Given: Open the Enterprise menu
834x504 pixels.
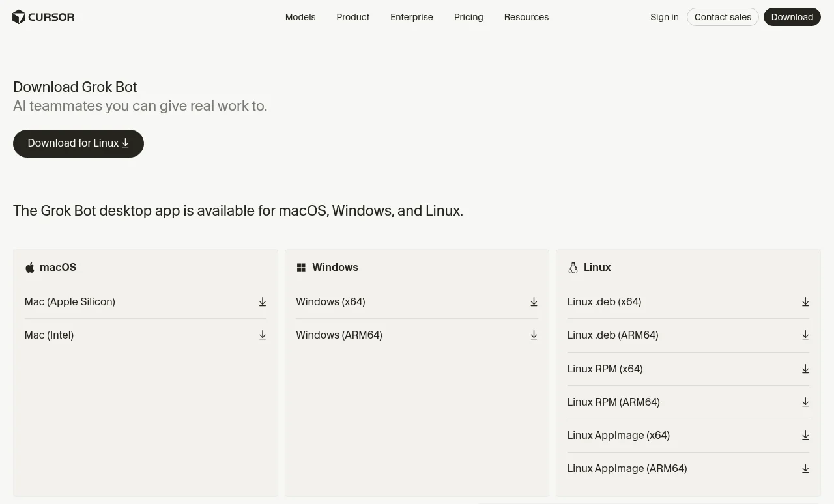Looking at the screenshot, I should (412, 17).
